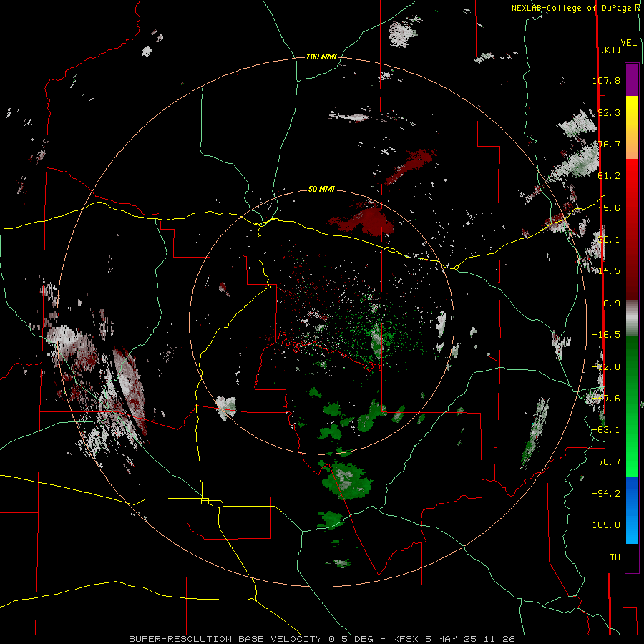Click the gray near-zero segment of color bar
The height and width of the screenshot is (644, 644).
click(632, 318)
